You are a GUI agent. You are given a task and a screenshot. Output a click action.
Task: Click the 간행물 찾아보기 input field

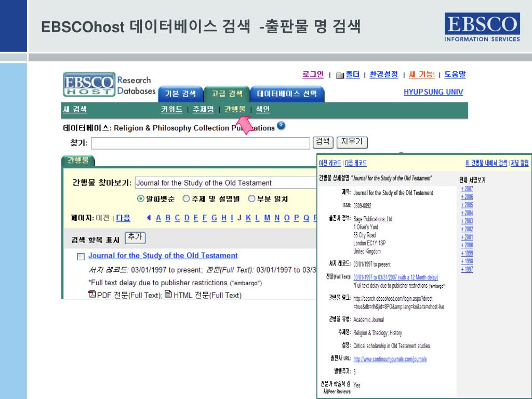coord(226,183)
